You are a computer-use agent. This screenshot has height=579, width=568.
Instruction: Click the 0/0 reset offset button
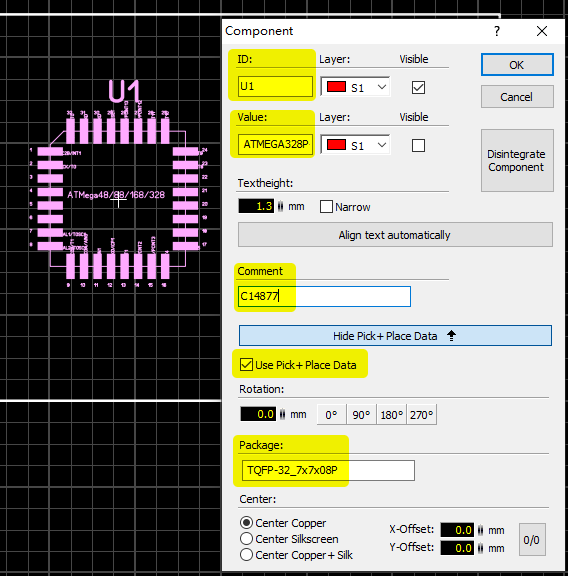coord(532,539)
